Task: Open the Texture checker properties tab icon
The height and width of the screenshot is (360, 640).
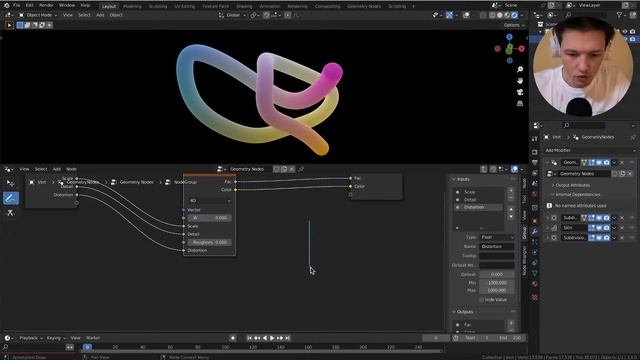Action: coord(535,298)
